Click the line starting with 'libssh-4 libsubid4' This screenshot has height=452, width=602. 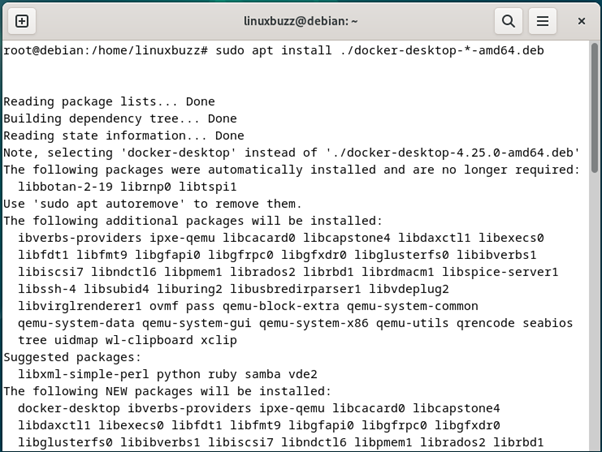coord(233,289)
